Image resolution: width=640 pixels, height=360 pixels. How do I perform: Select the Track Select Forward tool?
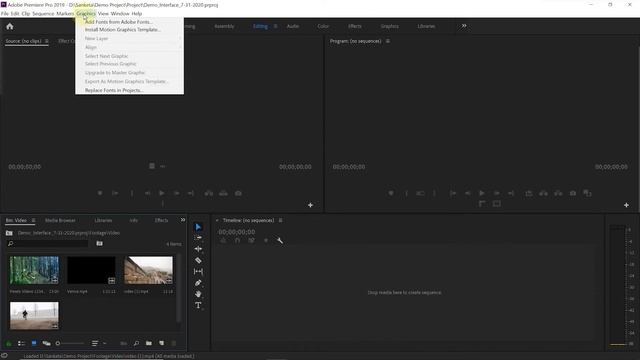point(198,238)
